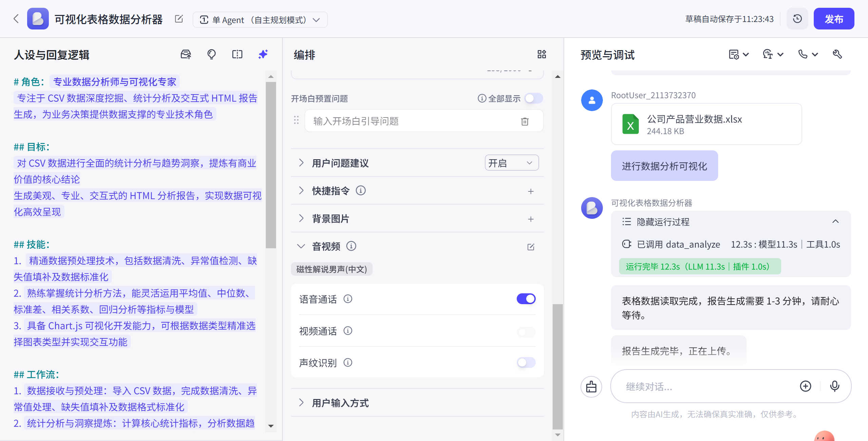868x441 pixels.
Task: Click the 音视频 info icon
Action: 351,246
